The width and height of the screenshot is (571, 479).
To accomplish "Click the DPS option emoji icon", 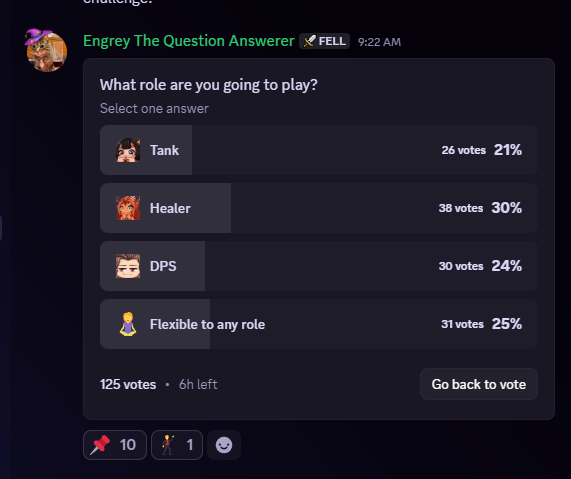I will (x=128, y=266).
